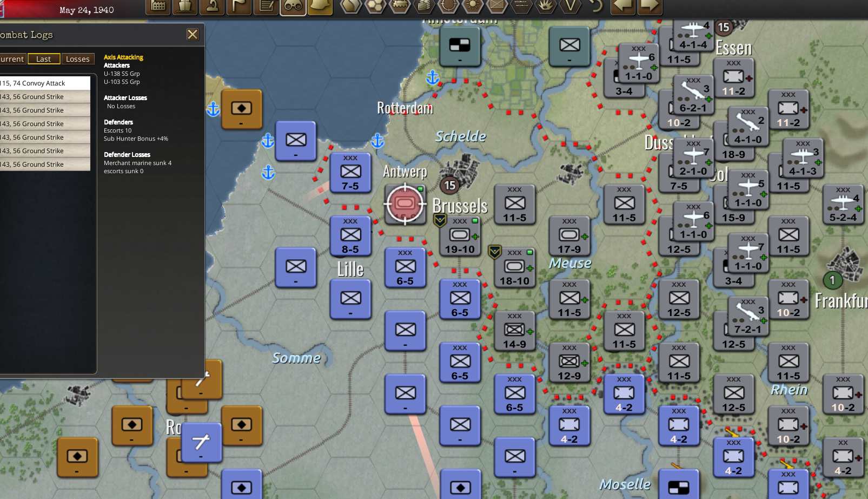The image size is (868, 499).
Task: Go to previous unit with left arrow
Action: pos(623,6)
